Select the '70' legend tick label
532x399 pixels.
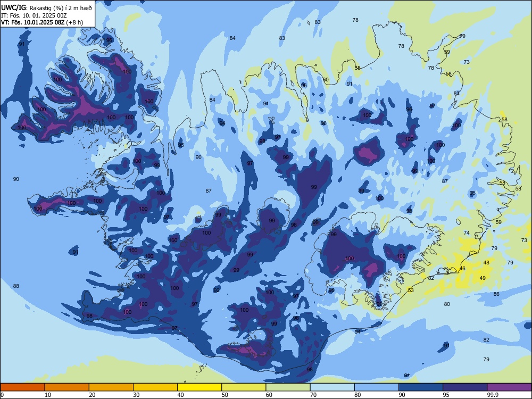coord(313,395)
